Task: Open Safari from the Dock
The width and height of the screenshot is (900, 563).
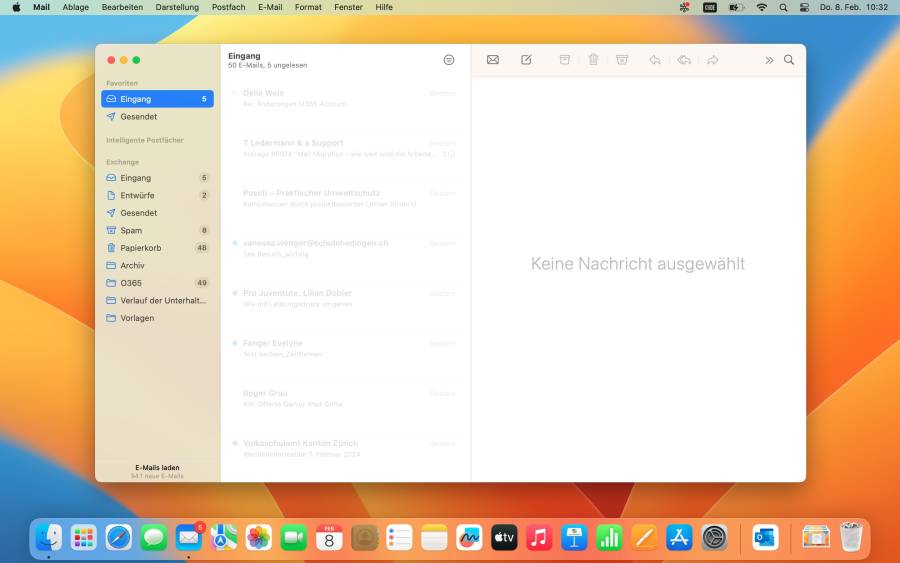Action: pos(119,538)
